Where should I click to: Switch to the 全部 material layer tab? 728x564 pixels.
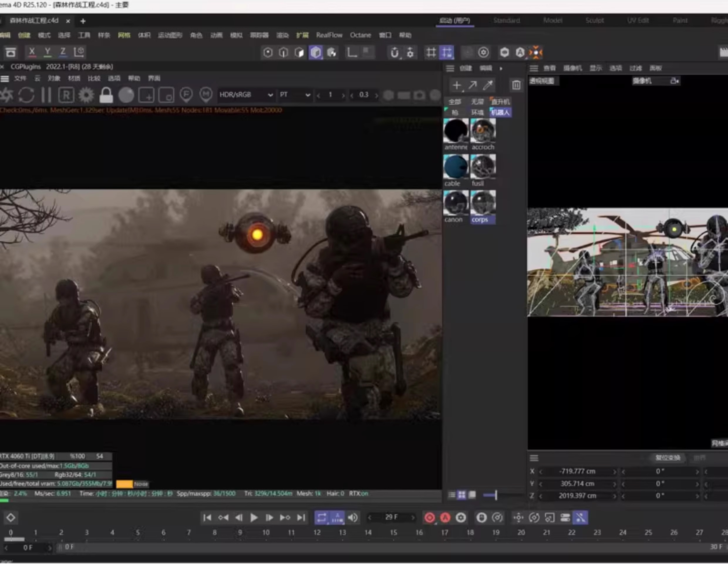coord(455,102)
